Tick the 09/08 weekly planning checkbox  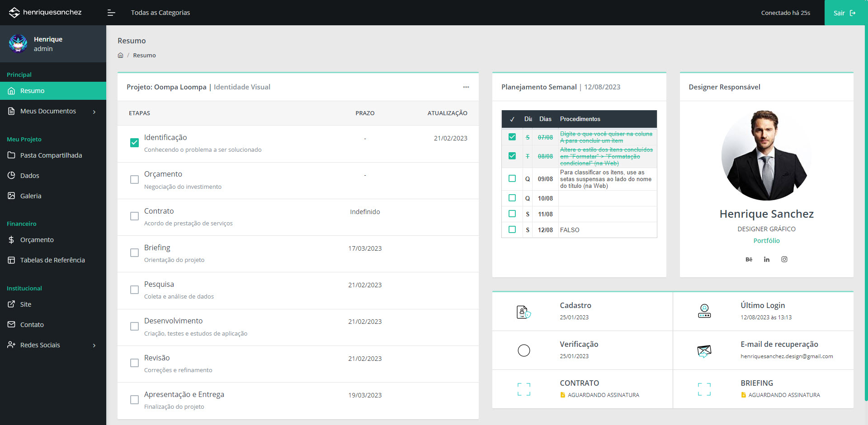512,178
